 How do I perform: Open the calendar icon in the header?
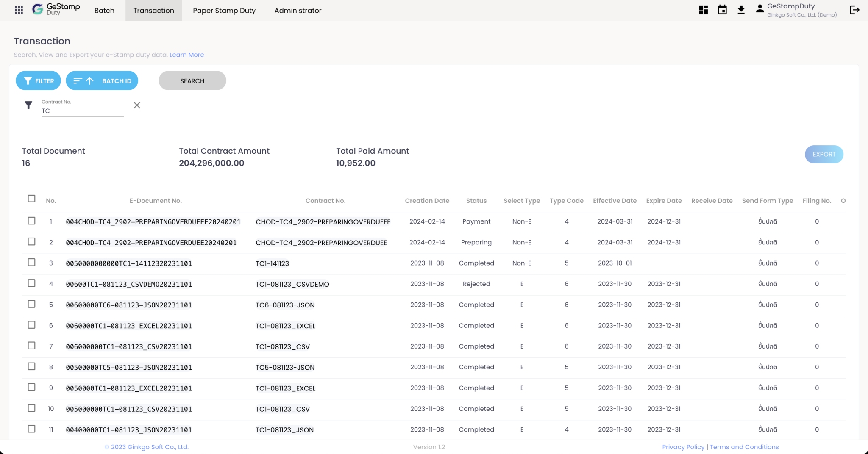722,9
